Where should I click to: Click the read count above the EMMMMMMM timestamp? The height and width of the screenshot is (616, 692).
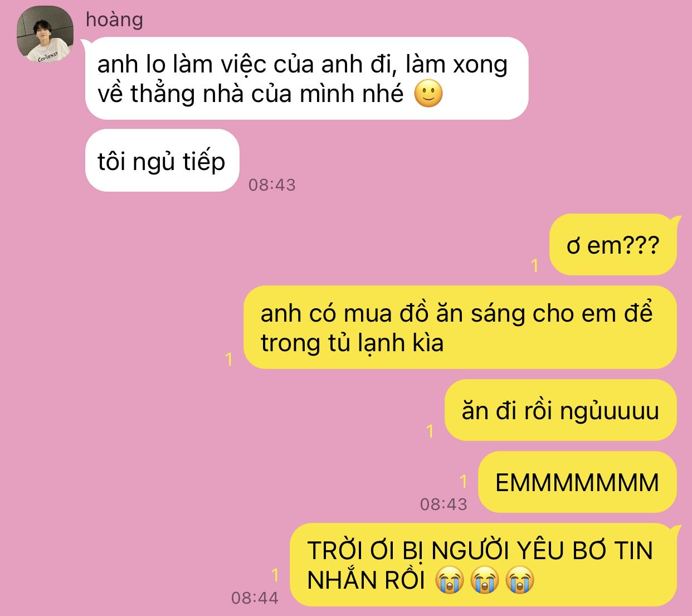click(463, 481)
